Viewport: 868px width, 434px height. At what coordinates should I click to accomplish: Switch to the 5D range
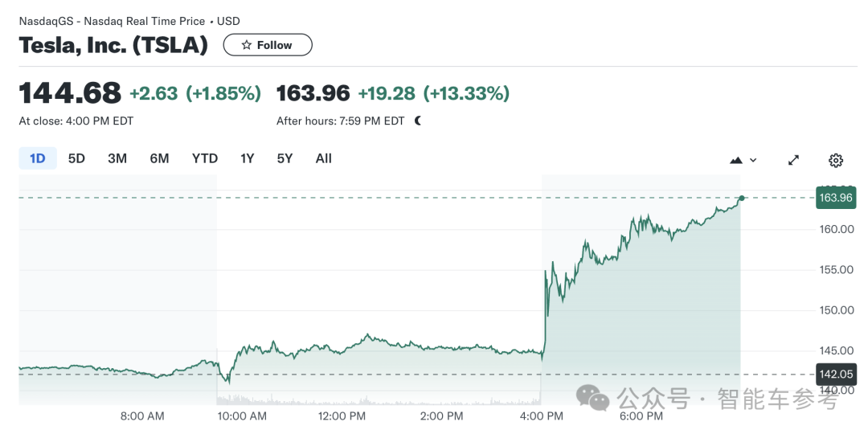pos(76,158)
